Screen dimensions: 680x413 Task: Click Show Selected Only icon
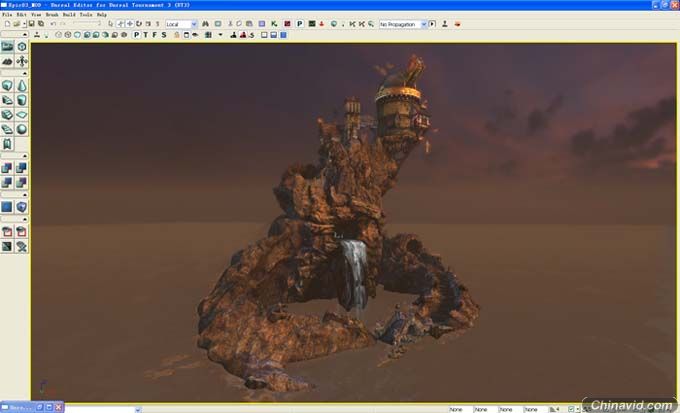7,232
